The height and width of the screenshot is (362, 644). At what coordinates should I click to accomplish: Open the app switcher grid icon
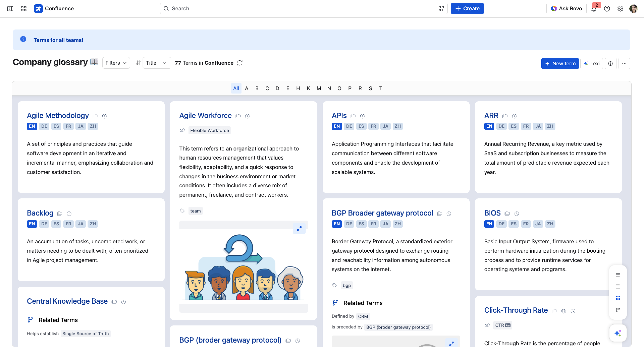pyautogui.click(x=24, y=9)
